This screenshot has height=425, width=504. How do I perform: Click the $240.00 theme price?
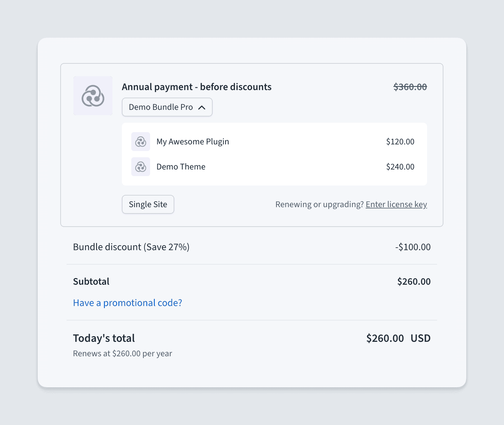400,167
